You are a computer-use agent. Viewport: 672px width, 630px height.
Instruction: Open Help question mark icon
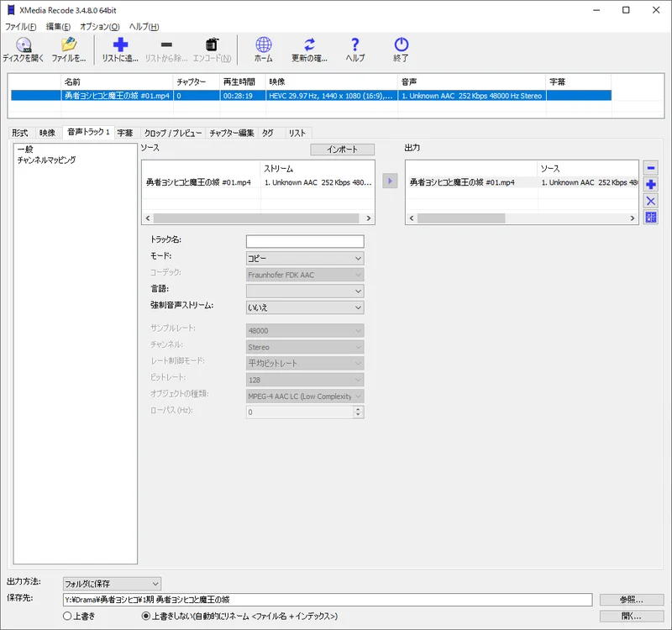pos(355,45)
